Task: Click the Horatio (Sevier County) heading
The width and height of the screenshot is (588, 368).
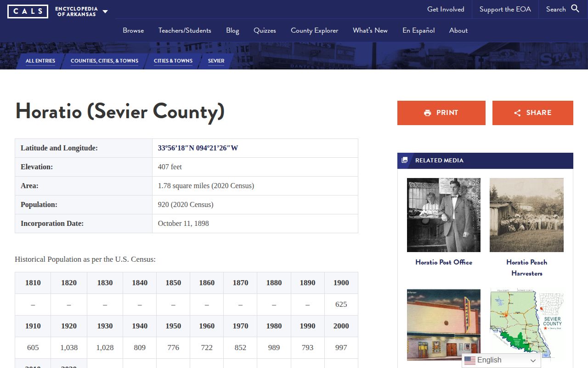Action: [120, 112]
